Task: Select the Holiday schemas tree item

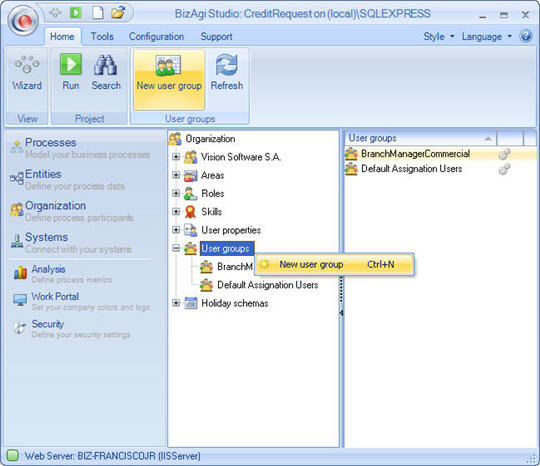Action: 235,303
